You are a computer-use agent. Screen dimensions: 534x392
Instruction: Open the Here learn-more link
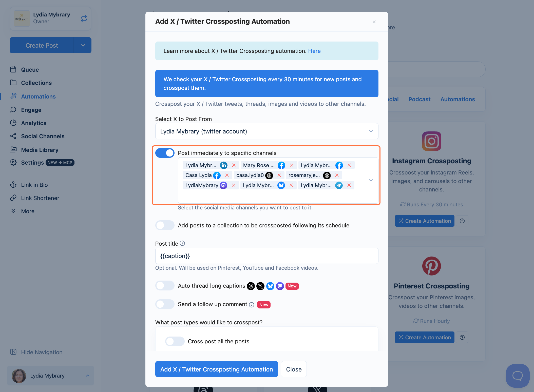pos(314,51)
